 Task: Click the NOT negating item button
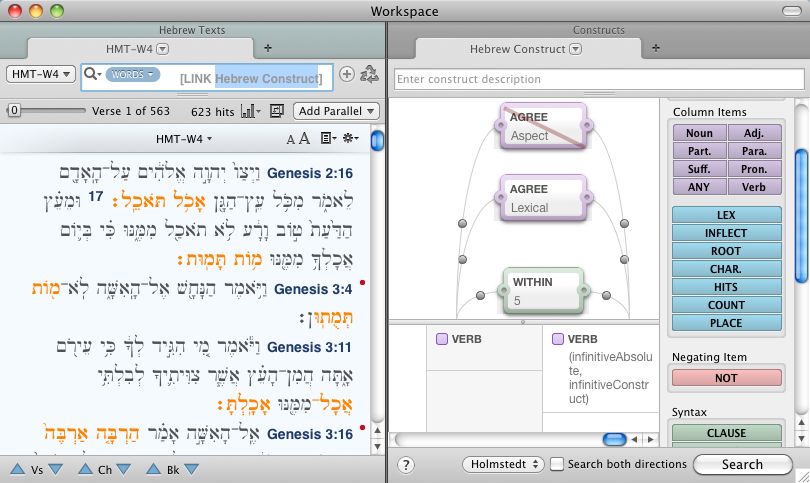726,377
